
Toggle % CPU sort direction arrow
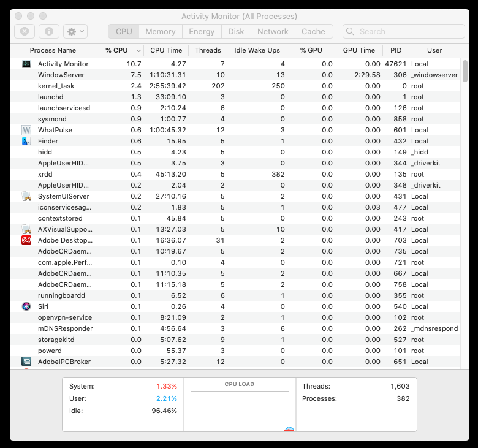point(138,51)
